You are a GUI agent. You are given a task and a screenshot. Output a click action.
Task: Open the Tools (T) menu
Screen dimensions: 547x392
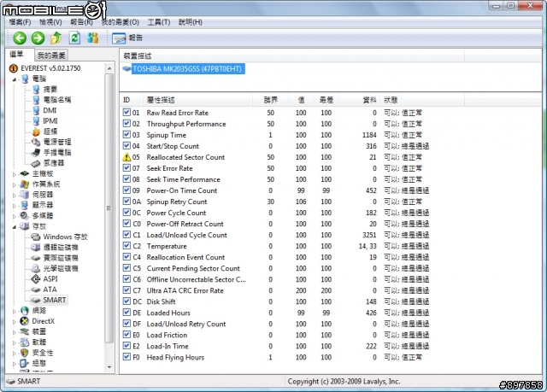pyautogui.click(x=159, y=22)
